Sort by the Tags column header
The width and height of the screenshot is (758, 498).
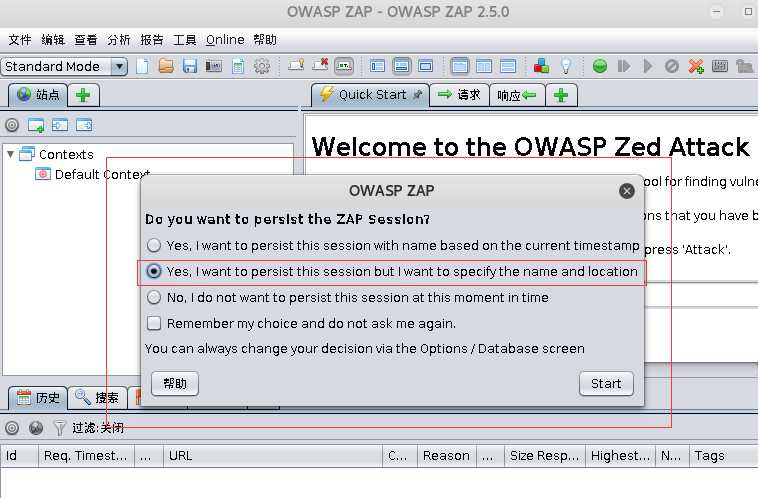(x=723, y=456)
